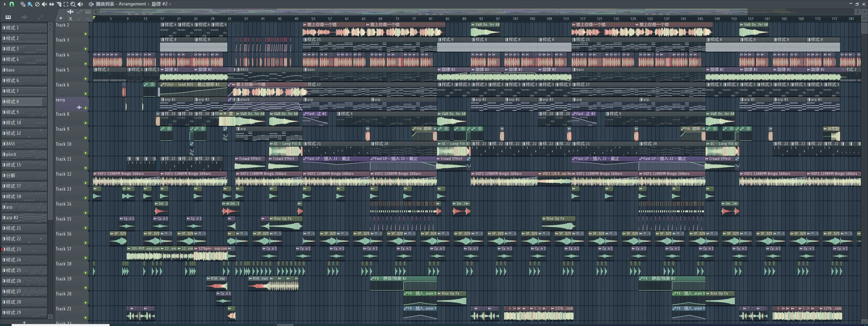Show audio clips in the picker panel
The image size is (868, 326).
[x=24, y=17]
